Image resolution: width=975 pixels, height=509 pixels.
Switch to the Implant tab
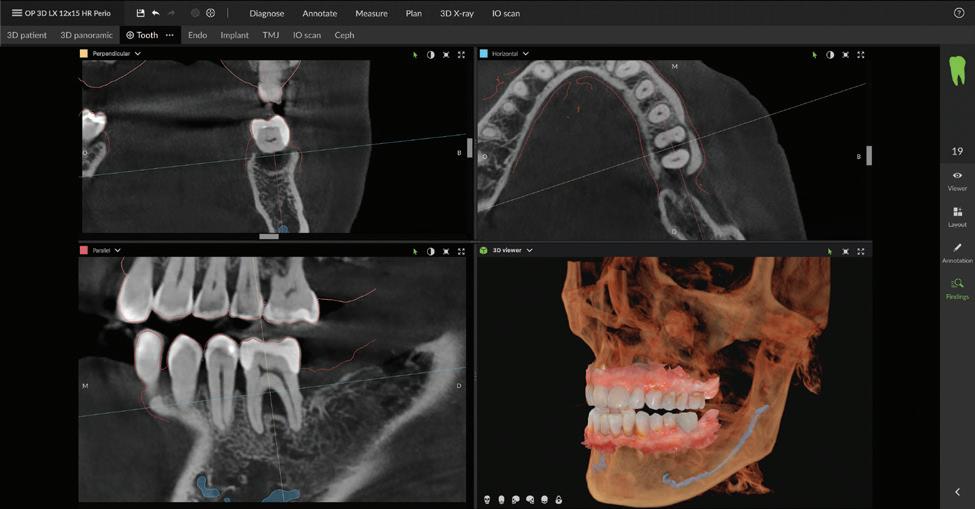pyautogui.click(x=234, y=35)
